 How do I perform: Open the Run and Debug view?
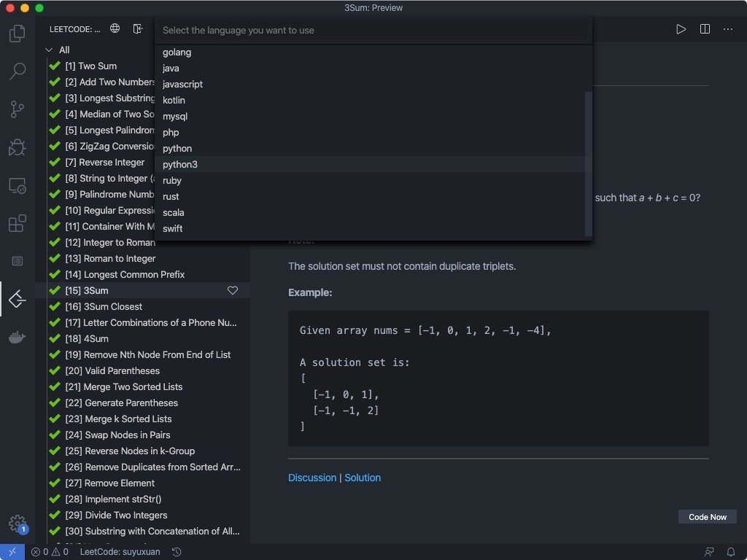pyautogui.click(x=18, y=147)
